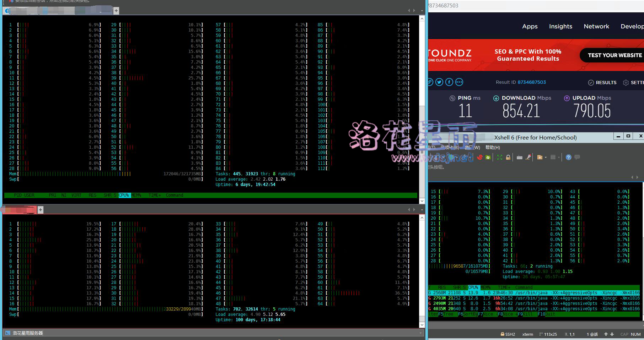644x340 pixels.
Task: Open the keyboard mapping toolbar icon
Action: (x=520, y=157)
